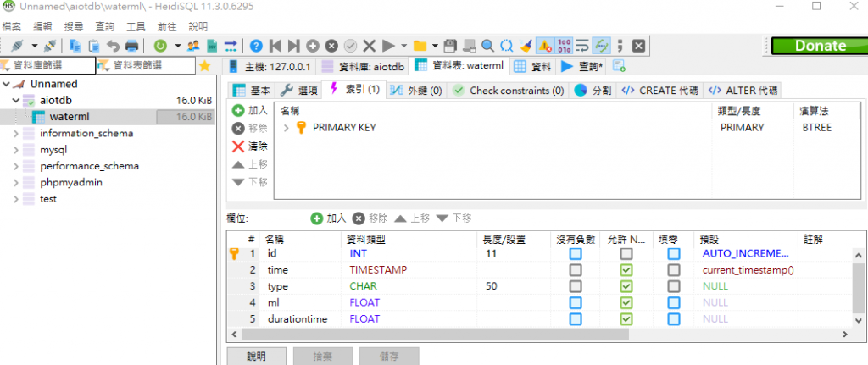Click the disconnect from server icon
Viewport: 868px width, 365px height.
pos(50,46)
